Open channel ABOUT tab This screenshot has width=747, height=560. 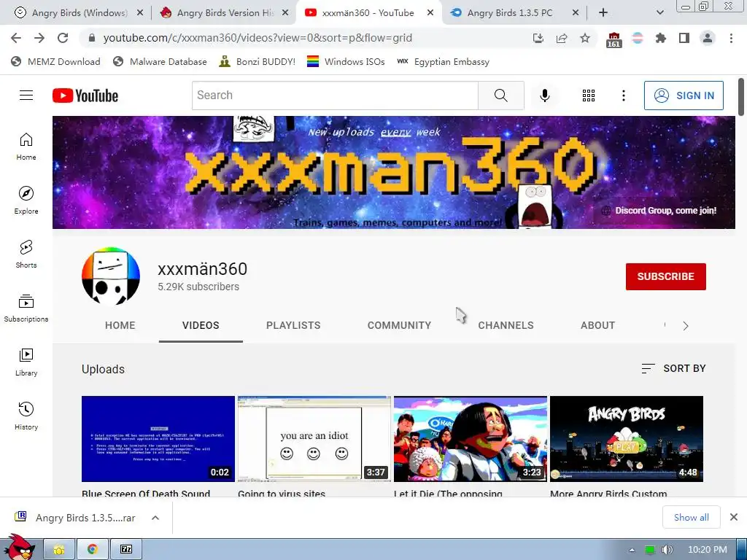[x=598, y=325]
